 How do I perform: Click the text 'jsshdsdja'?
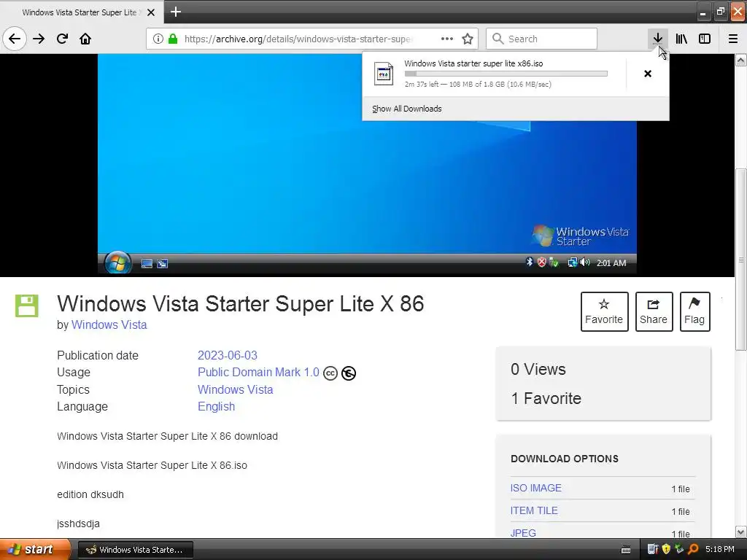[x=79, y=524]
